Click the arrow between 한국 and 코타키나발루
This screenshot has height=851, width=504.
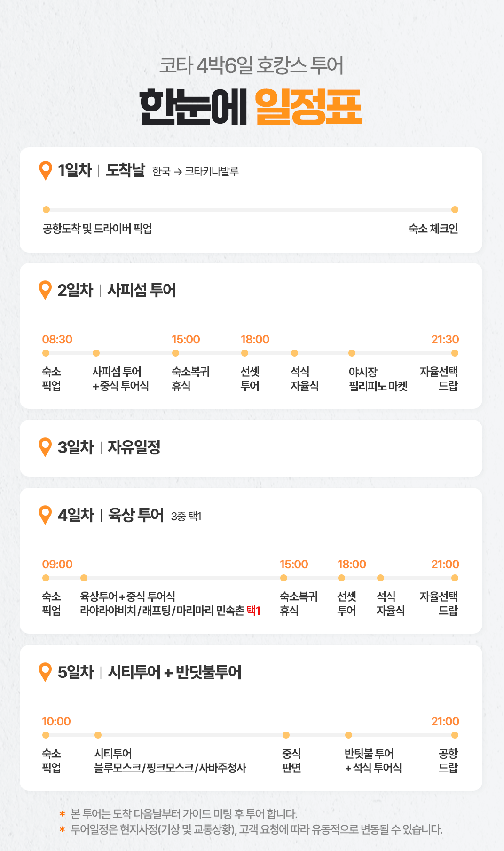pyautogui.click(x=178, y=172)
